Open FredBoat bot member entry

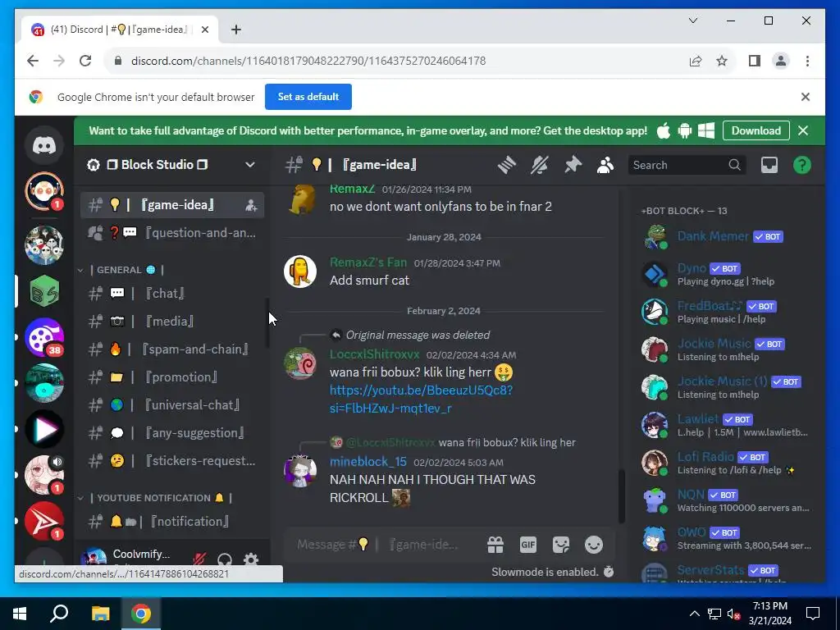(x=726, y=312)
